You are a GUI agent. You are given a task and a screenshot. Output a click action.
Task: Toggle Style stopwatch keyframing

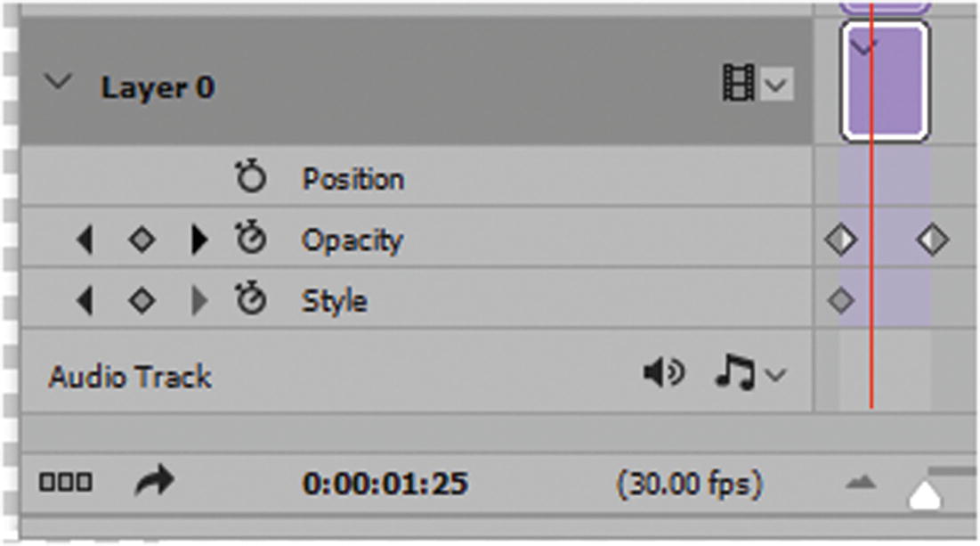(251, 301)
